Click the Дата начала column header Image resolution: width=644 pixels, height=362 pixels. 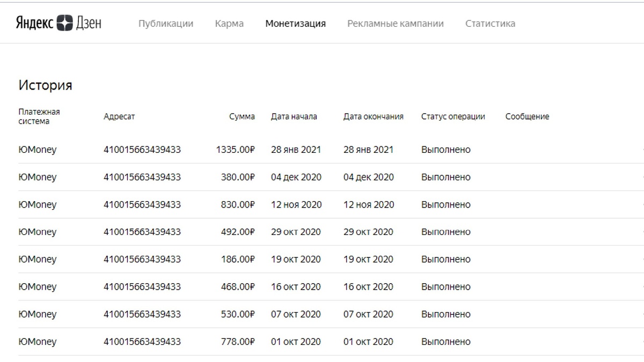click(294, 116)
